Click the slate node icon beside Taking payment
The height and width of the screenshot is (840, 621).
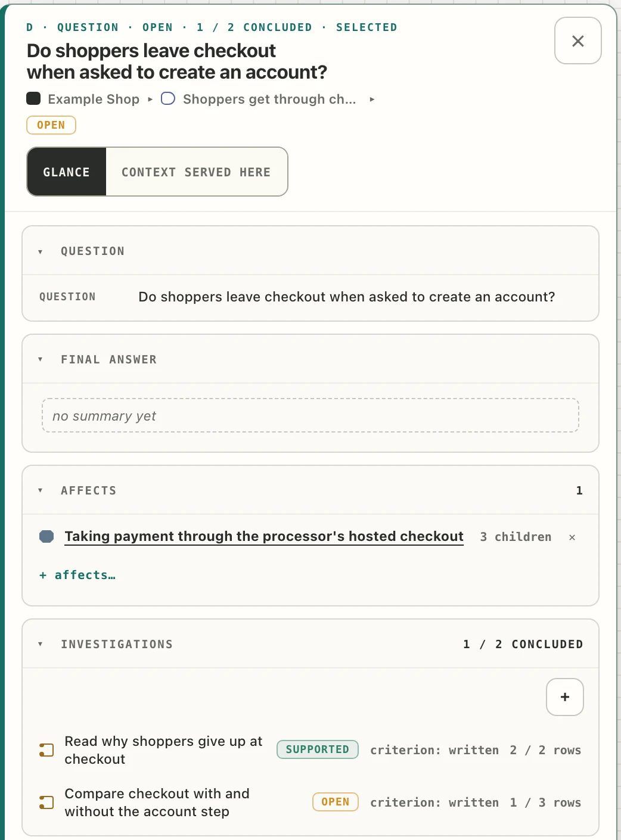46,536
